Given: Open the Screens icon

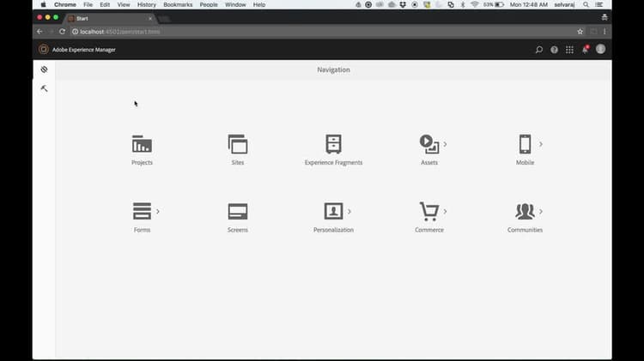Looking at the screenshot, I should tap(238, 211).
